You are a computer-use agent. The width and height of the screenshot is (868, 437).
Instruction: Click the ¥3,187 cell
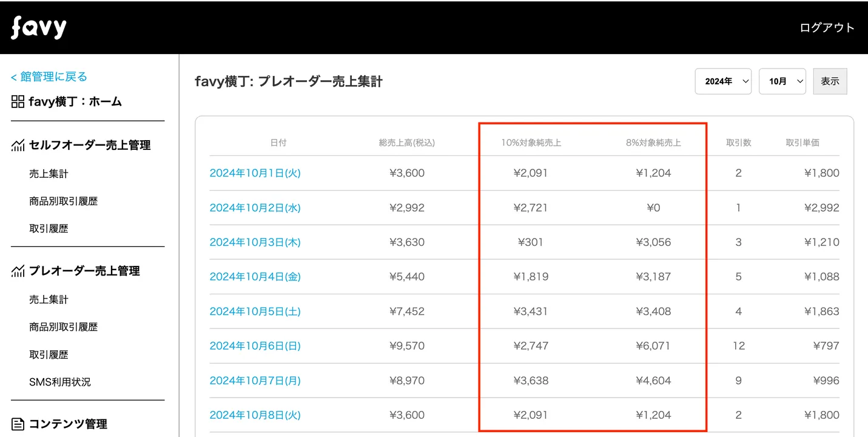654,277
